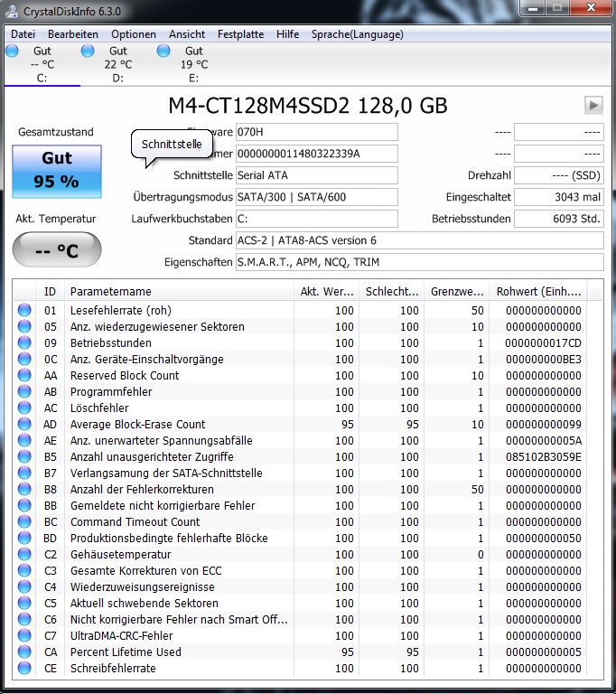Click status orb of Gesamte Korrekturen von ECC row
Image resolution: width=616 pixels, height=694 pixels.
24,570
